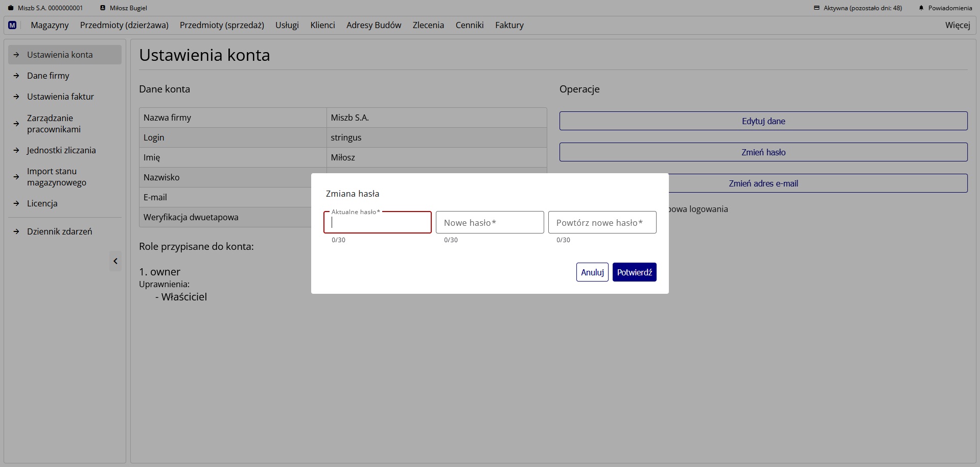The image size is (980, 467).
Task: Click the license status card icon
Action: tap(816, 8)
